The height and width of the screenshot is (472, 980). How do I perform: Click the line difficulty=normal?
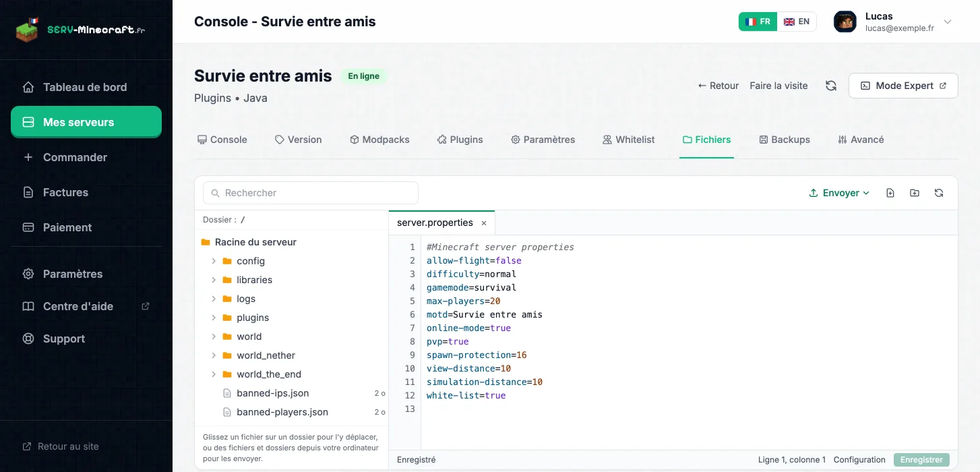[472, 274]
